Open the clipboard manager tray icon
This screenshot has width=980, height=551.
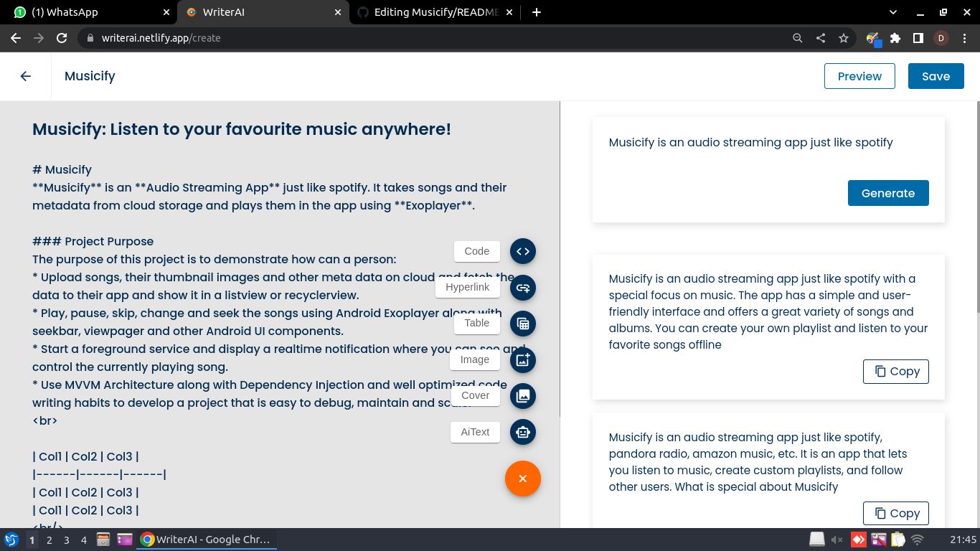[897, 540]
